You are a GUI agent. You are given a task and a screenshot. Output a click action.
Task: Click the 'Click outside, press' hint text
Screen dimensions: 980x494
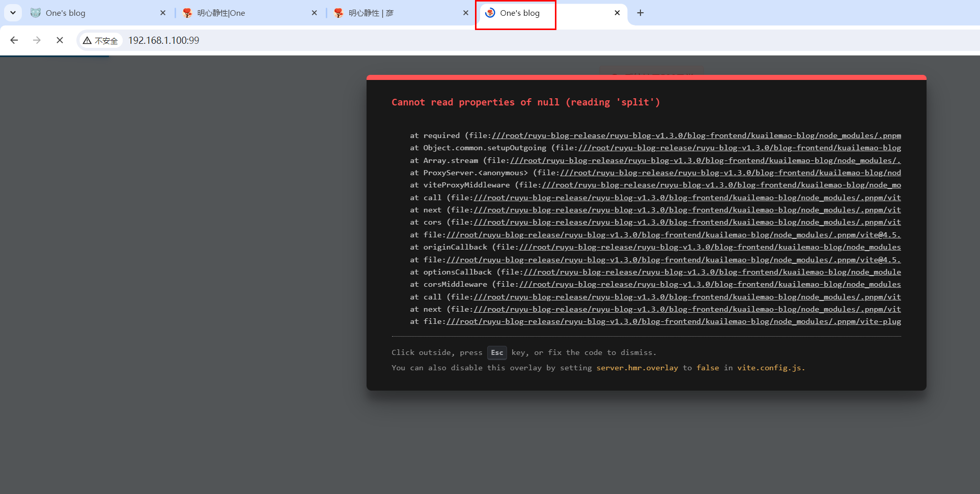click(437, 352)
